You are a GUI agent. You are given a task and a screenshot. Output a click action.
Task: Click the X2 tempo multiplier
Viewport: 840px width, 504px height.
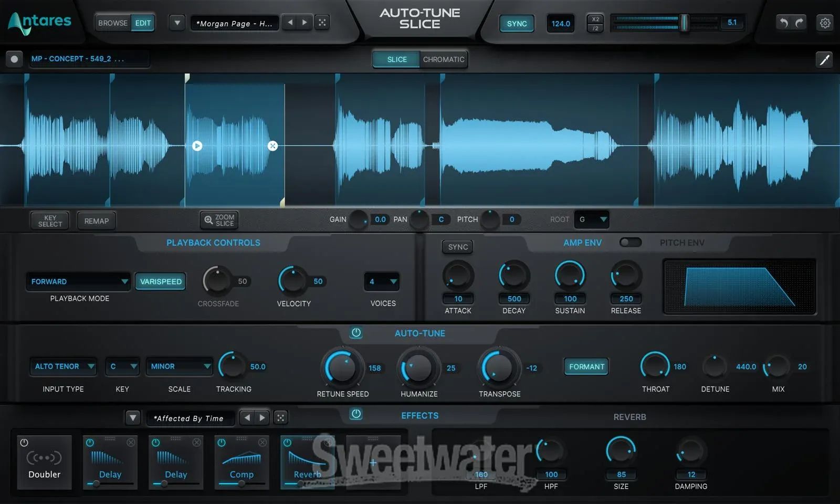pos(595,19)
